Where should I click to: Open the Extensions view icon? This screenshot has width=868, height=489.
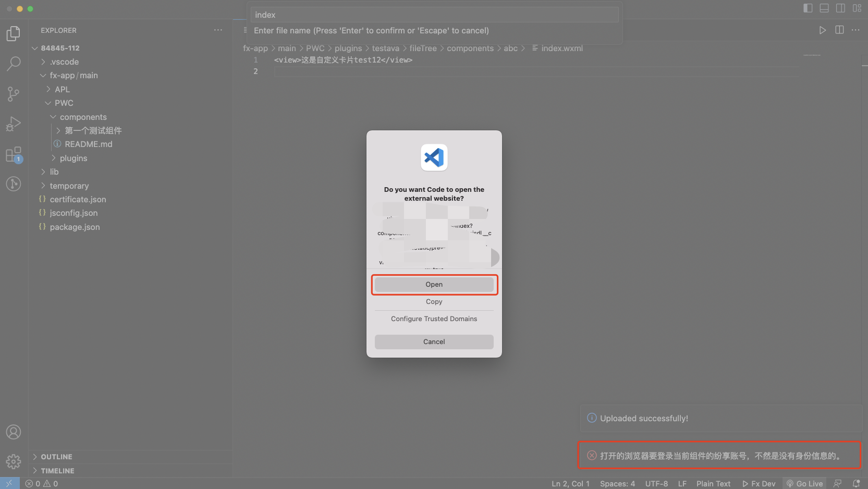click(14, 154)
